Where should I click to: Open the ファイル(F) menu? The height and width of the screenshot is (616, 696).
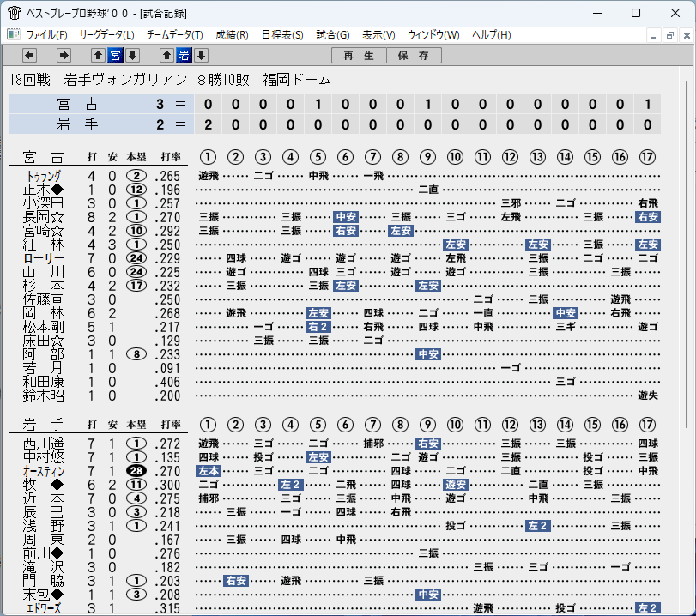[46, 34]
